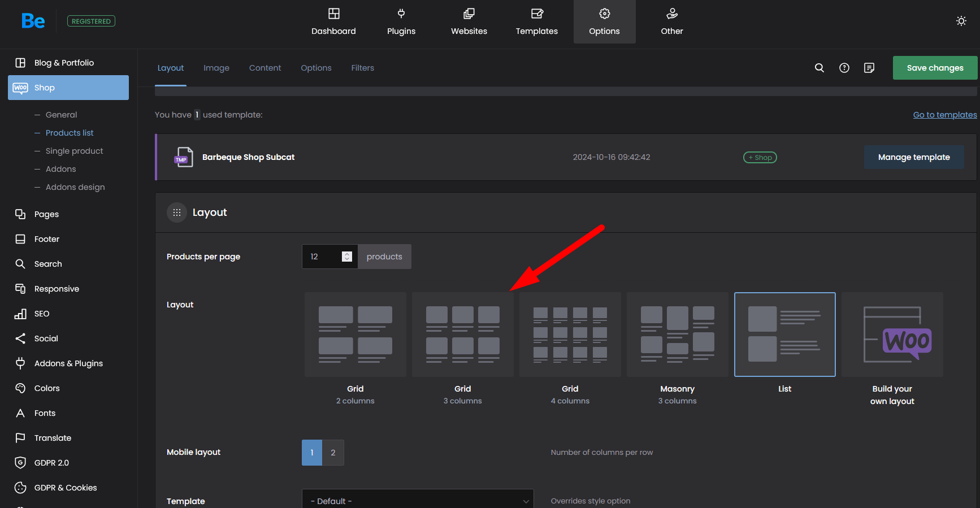
Task: Open GDPR 2.0 settings in sidebar
Action: click(x=68, y=463)
